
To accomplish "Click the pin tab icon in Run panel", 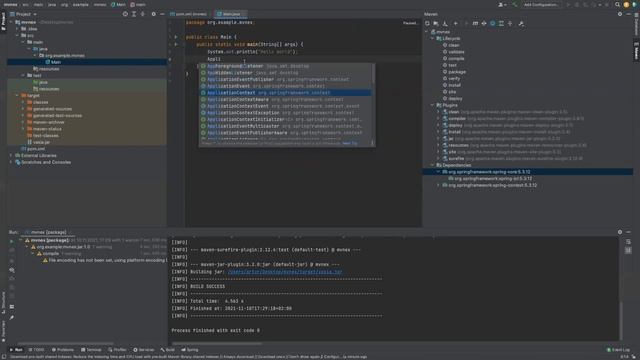I will coord(12,318).
